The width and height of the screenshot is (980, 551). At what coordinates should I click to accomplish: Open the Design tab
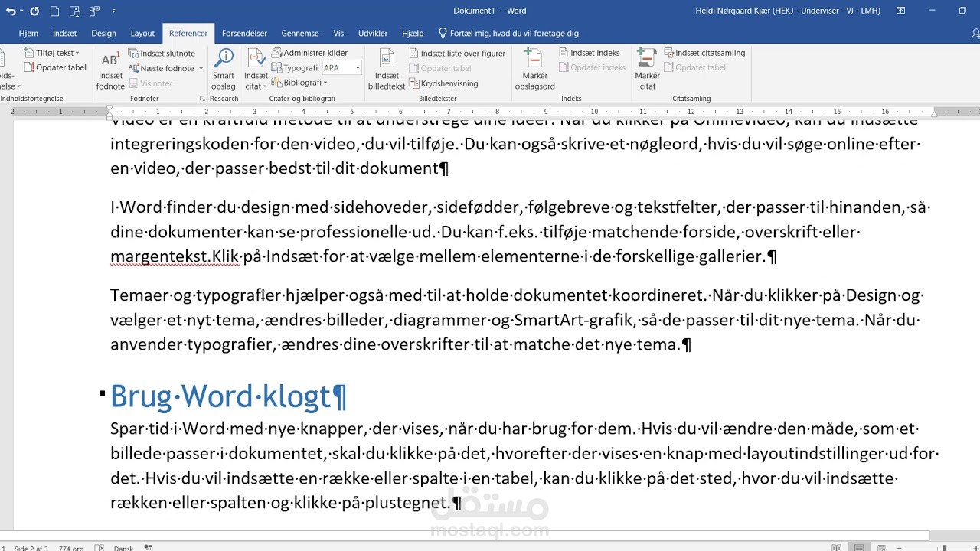(104, 34)
